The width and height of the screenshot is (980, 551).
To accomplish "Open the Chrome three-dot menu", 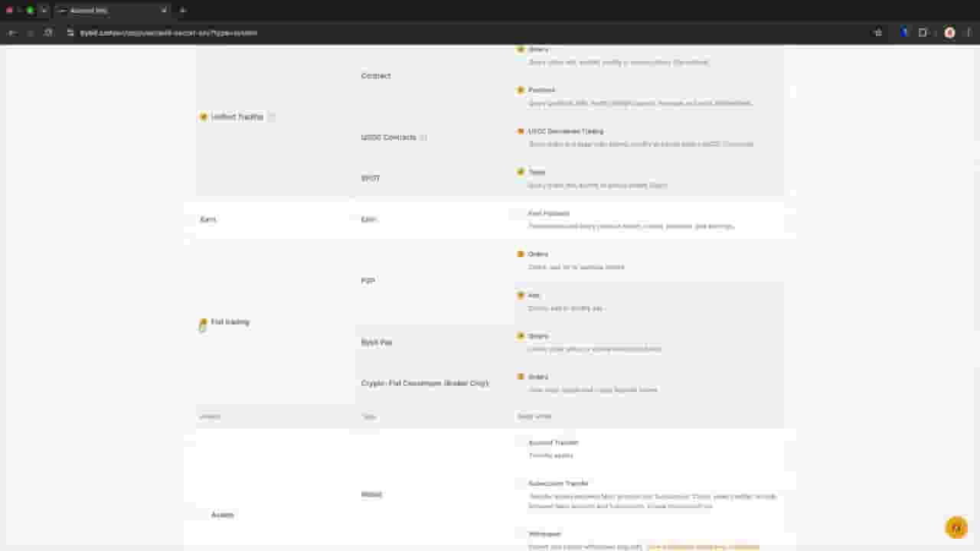I will (969, 33).
